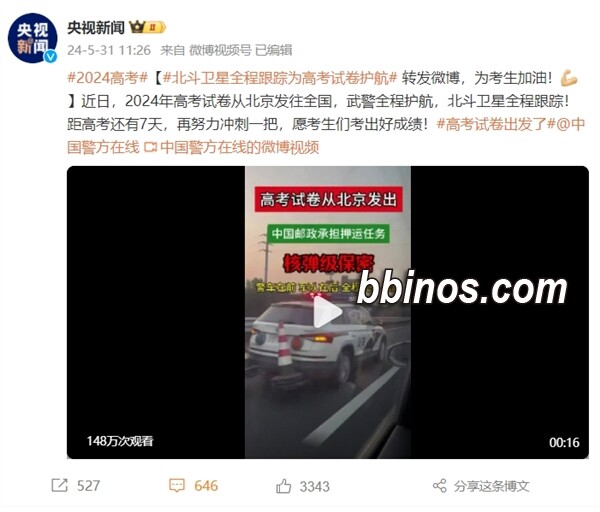Open comments via the 646 comment icon
600x512 pixels.
pos(177,486)
